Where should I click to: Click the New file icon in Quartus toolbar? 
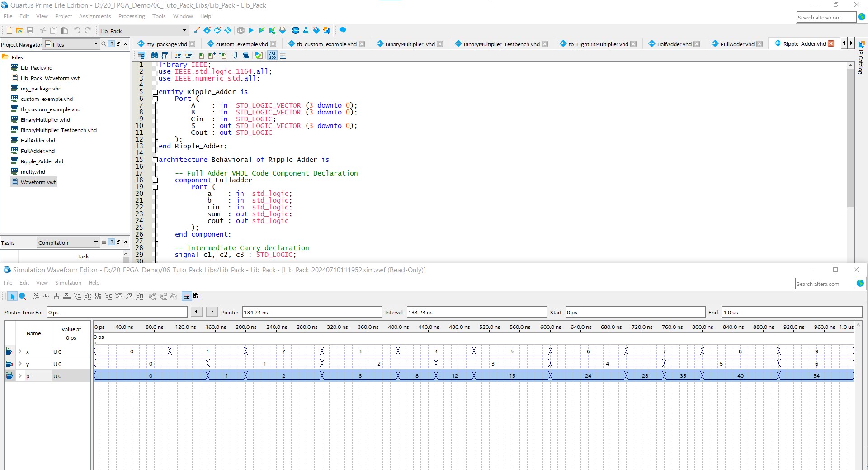click(x=9, y=30)
